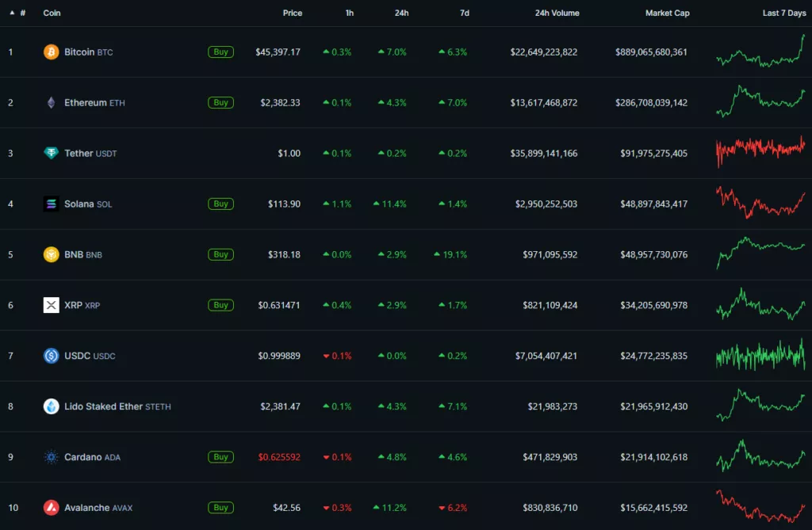Open the Ethereum ETH coin link
Image resolution: width=812 pixels, height=530 pixels.
[x=94, y=102]
